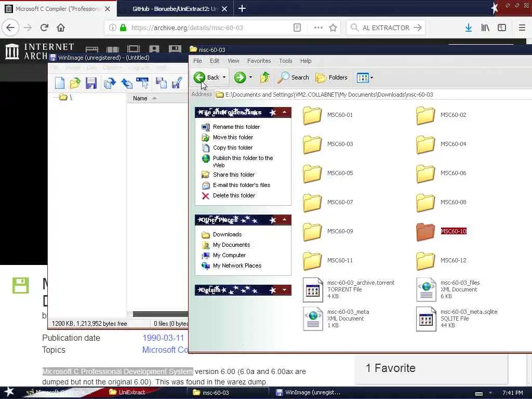Go to Firefox home page
Screen dimensions: 532x399
61,28
